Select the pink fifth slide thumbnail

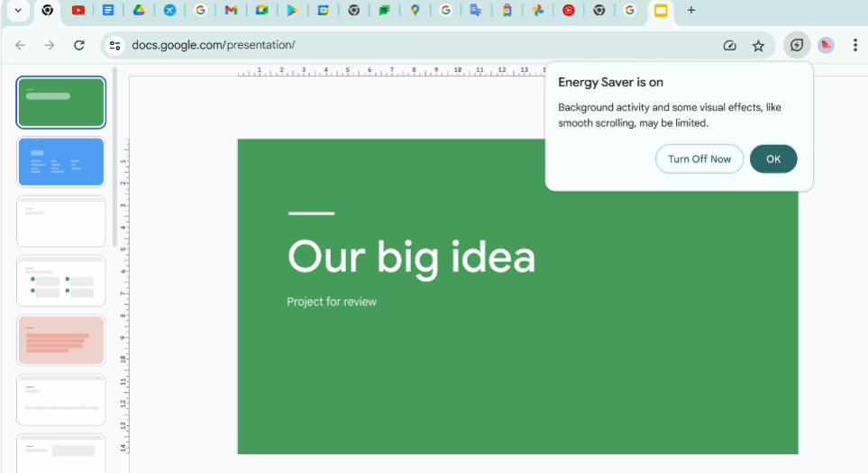[x=61, y=340]
